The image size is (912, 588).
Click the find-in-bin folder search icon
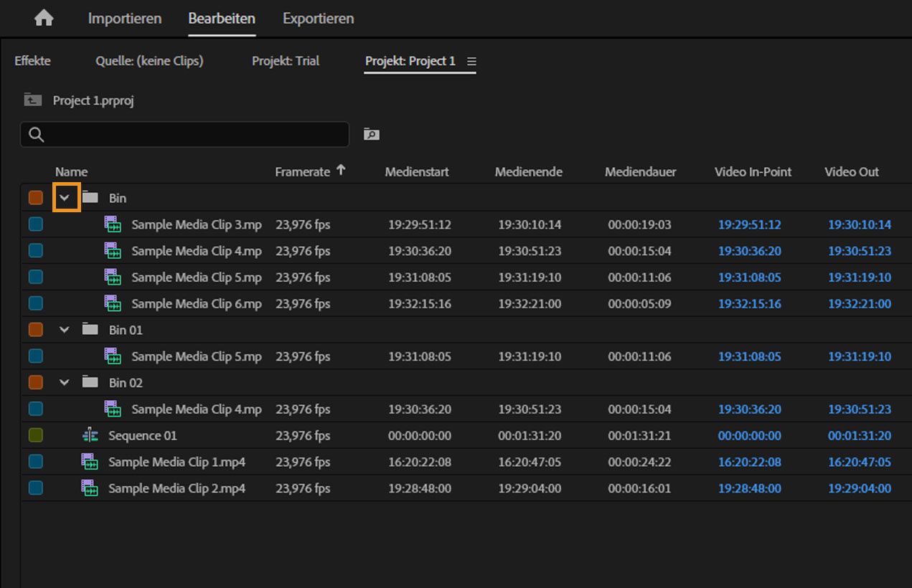371,134
